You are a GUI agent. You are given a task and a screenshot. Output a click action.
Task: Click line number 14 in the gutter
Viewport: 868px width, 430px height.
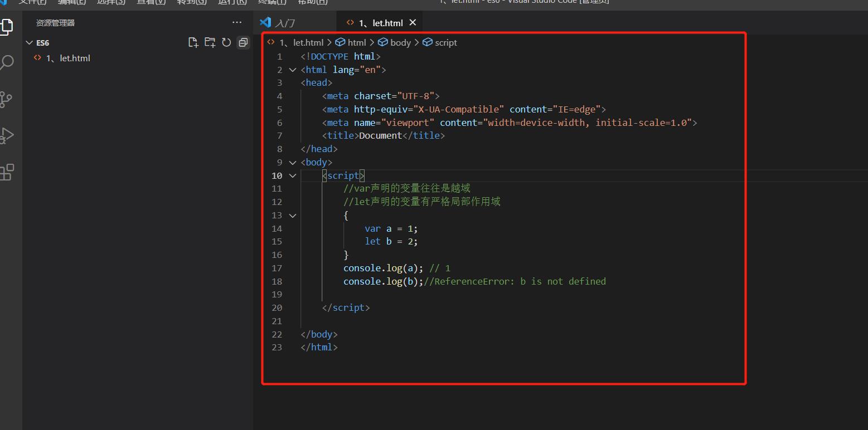277,228
